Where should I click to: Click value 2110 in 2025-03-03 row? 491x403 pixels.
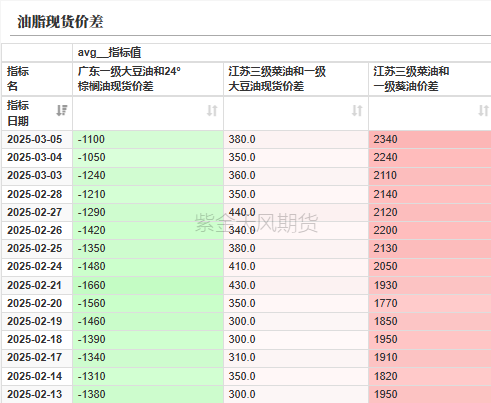[x=385, y=175]
